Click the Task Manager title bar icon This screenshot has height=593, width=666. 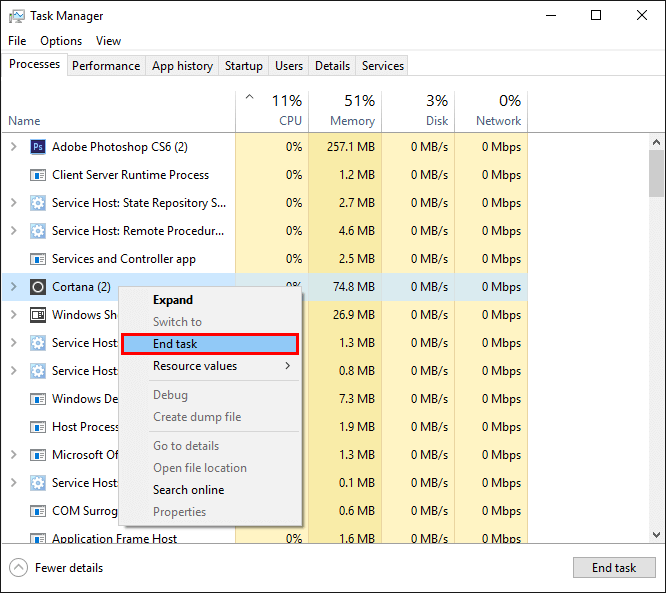point(17,16)
